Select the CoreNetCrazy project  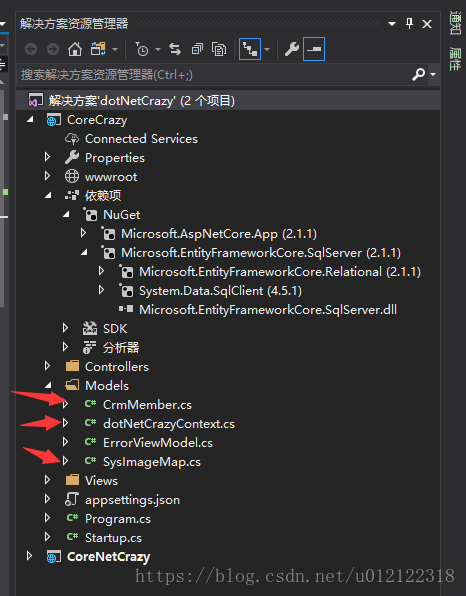[x=109, y=557]
